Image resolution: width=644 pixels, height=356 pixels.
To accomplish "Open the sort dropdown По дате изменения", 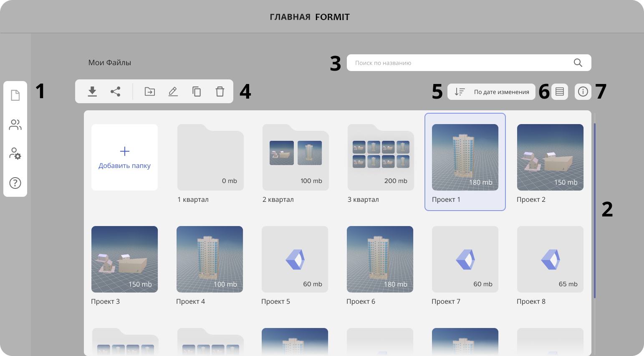I will coord(491,92).
